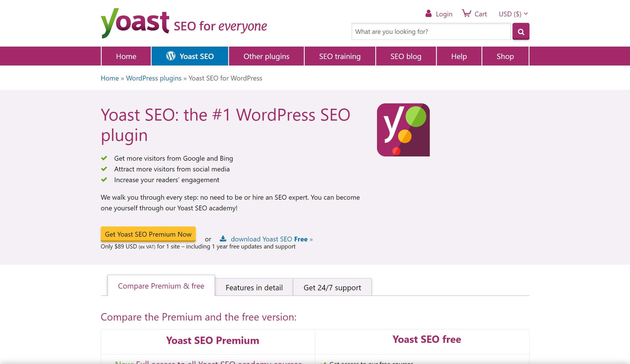Switch to the Features in detail tab
This screenshot has height=364, width=630.
(x=254, y=287)
